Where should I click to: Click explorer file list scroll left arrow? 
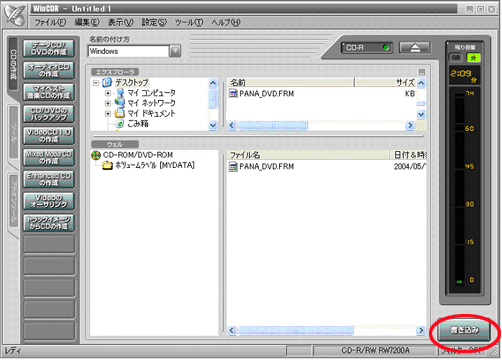(x=232, y=125)
